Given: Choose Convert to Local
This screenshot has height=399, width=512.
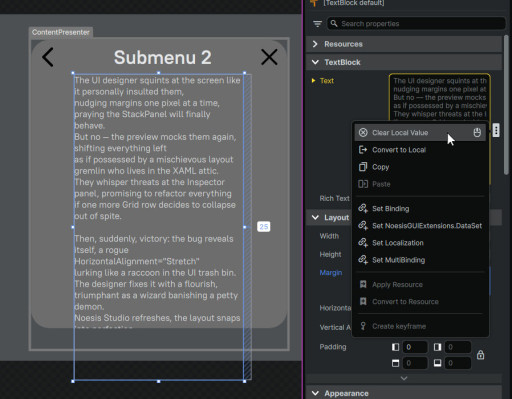Looking at the screenshot, I should (421, 150).
